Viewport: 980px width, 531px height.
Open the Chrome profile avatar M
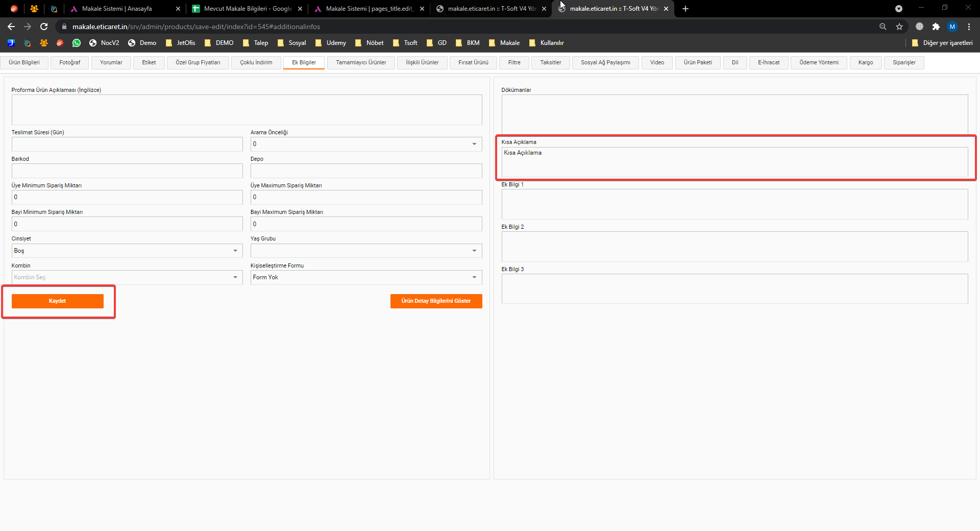pos(952,27)
